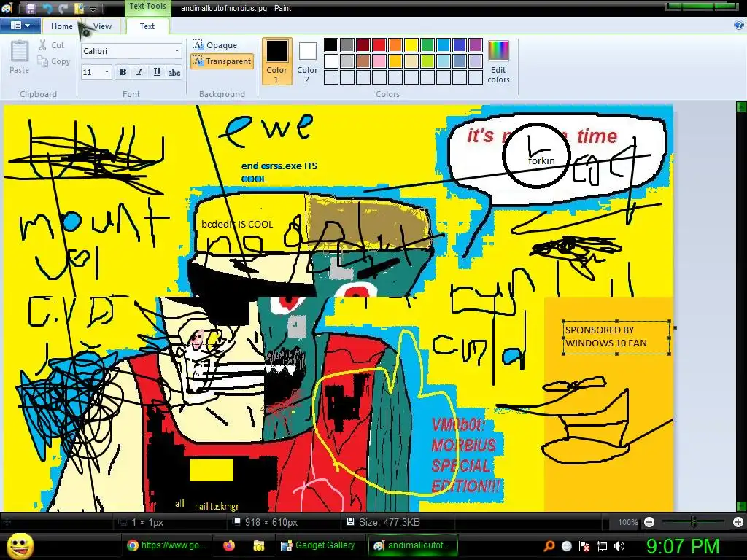Undo the last action
This screenshot has height=560, width=747.
pyautogui.click(x=47, y=8)
